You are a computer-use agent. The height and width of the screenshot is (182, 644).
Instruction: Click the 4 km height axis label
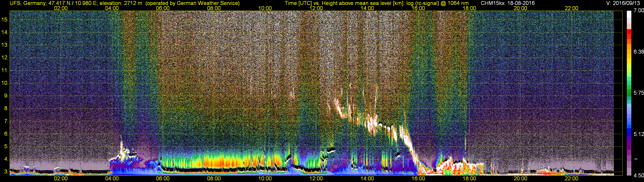[6, 159]
